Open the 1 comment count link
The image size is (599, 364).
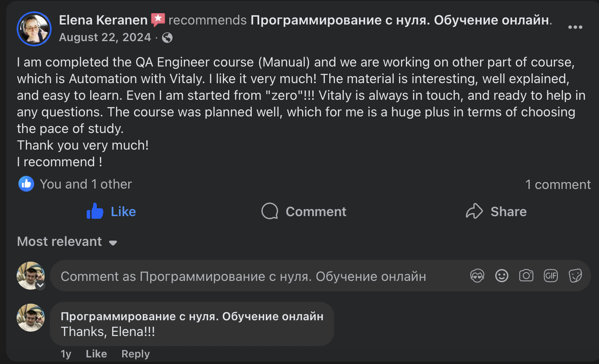558,184
